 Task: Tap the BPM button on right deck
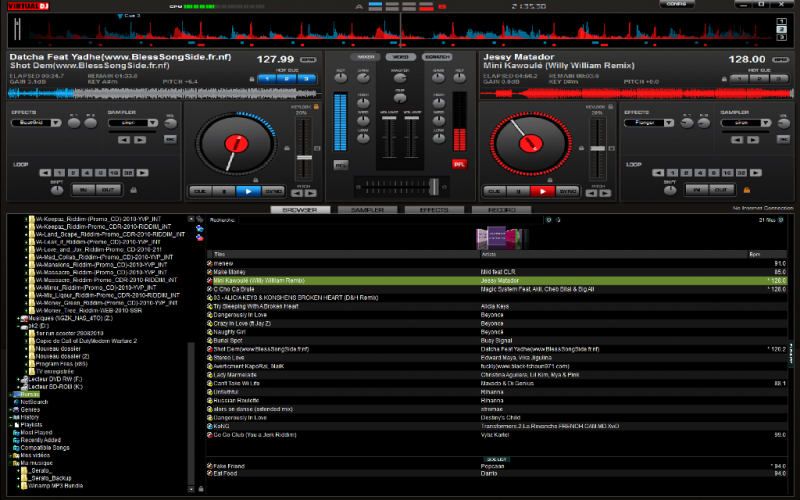point(781,60)
